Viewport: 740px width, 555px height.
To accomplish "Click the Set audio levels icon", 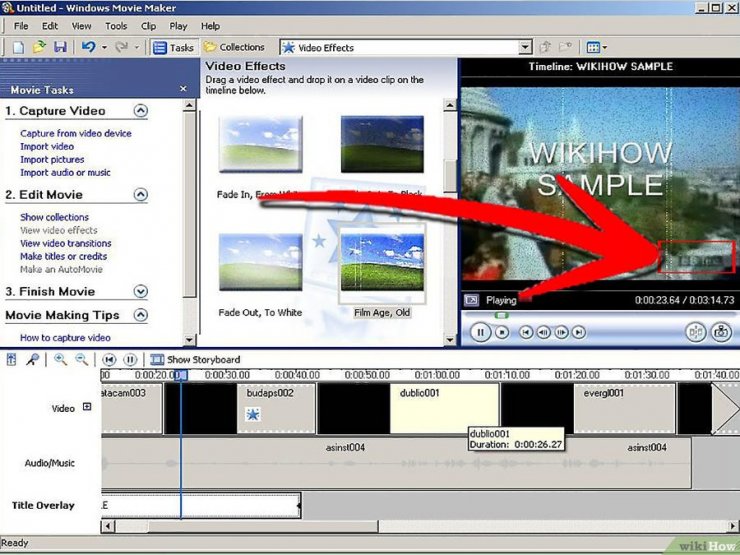I will click(x=11, y=360).
